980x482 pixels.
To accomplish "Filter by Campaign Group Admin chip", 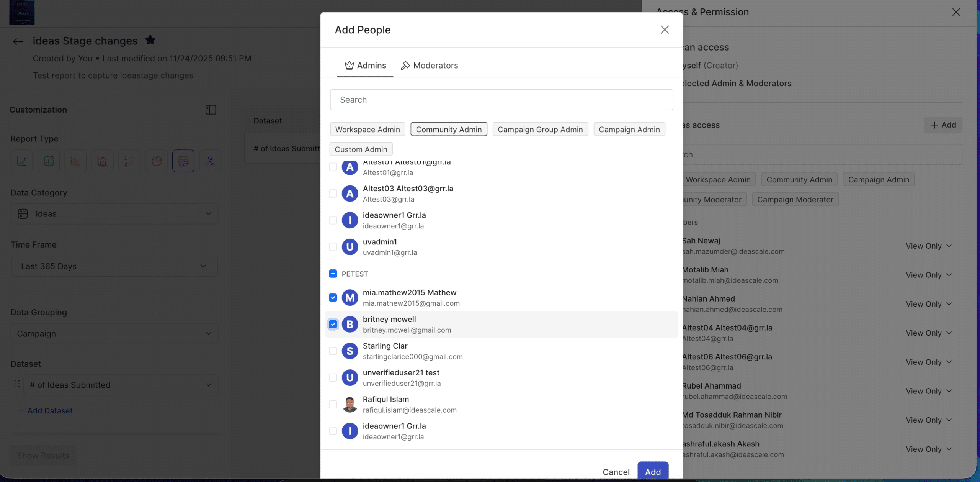I will pos(540,130).
